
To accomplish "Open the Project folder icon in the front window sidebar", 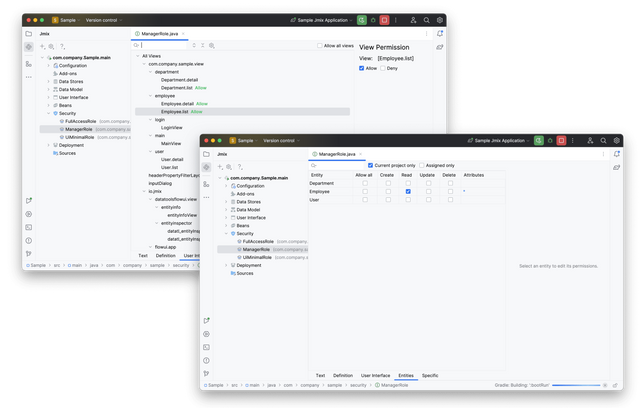I will (206, 154).
